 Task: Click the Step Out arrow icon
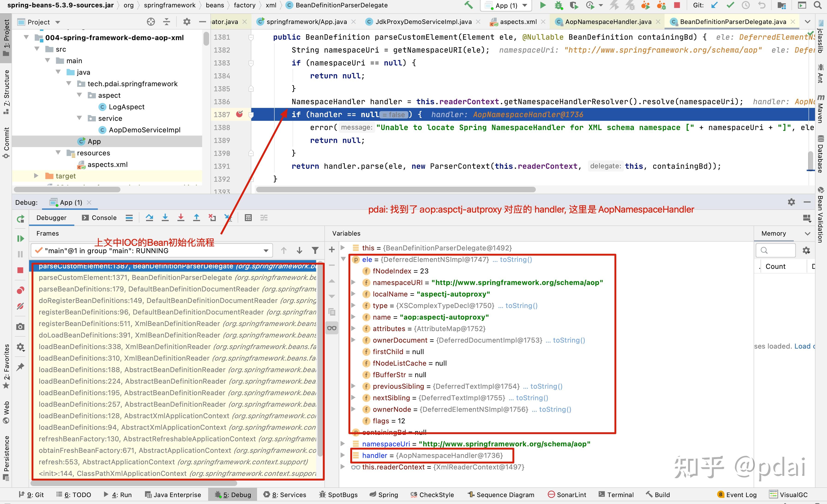point(197,218)
